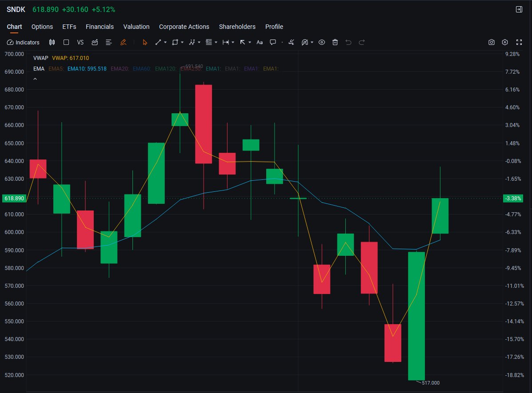Toggle drawings visibility with the eye icon
The image size is (532, 393).
point(322,42)
